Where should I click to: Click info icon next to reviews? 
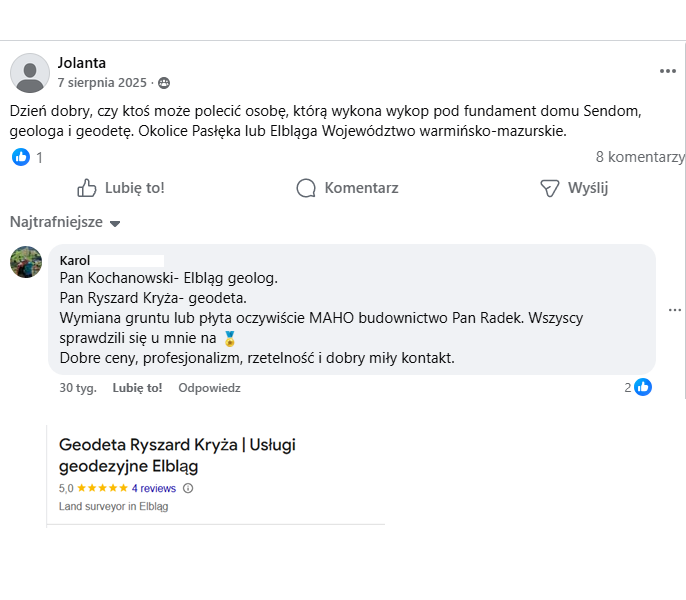(188, 489)
